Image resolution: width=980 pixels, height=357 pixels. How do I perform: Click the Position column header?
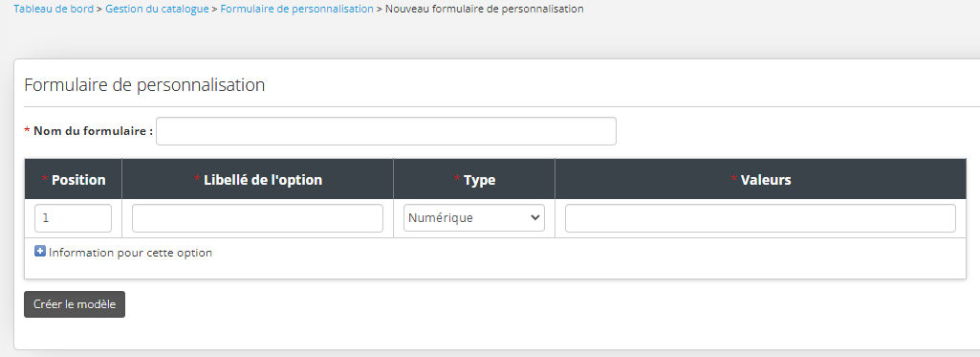(x=73, y=179)
